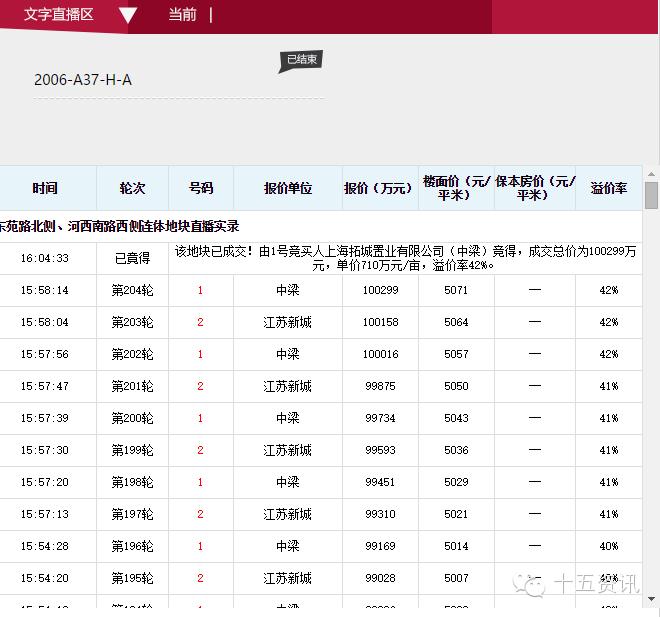660x617 pixels.
Task: Click the scrollbar down arrow
Action: pos(651,598)
